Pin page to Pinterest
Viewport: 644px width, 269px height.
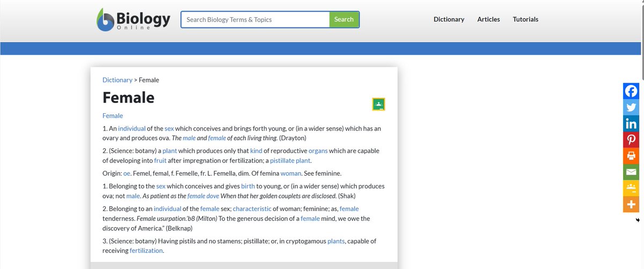[x=631, y=140]
